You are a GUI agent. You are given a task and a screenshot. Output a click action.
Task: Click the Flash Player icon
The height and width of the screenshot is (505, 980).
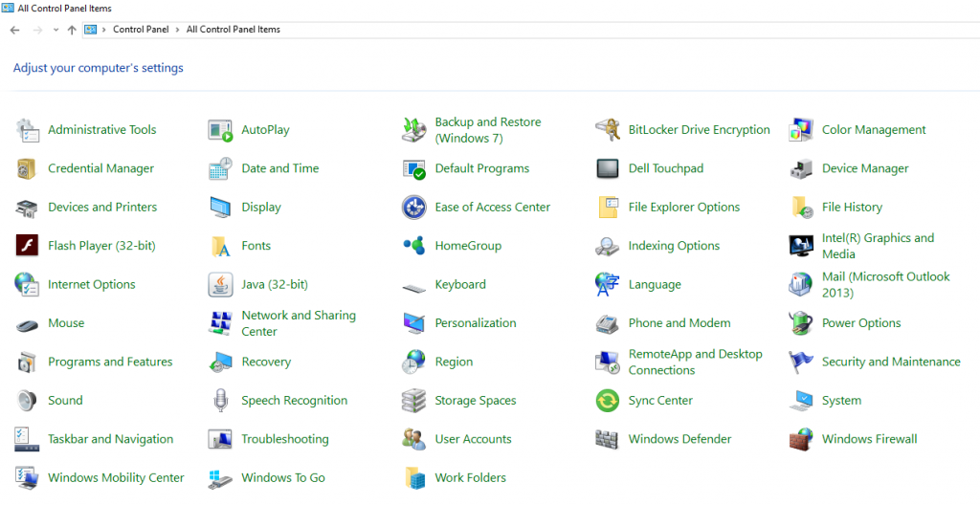pos(27,246)
